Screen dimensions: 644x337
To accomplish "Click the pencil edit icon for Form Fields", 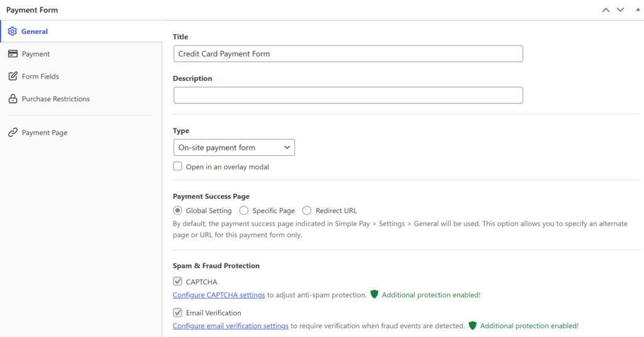I will coord(13,77).
